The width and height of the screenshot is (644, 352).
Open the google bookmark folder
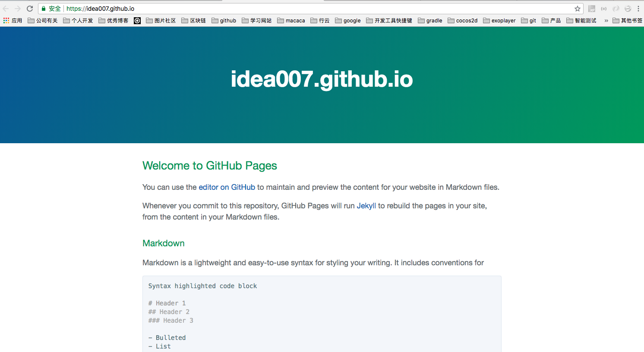click(348, 20)
